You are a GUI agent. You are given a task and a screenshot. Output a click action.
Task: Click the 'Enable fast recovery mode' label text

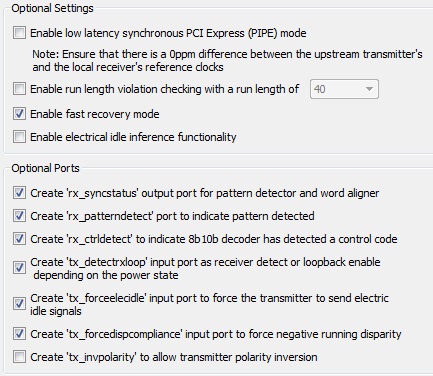95,114
